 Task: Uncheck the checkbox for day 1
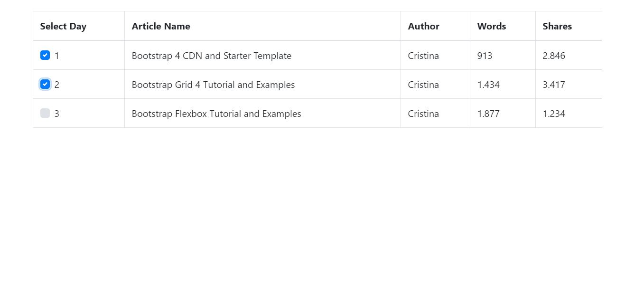45,55
